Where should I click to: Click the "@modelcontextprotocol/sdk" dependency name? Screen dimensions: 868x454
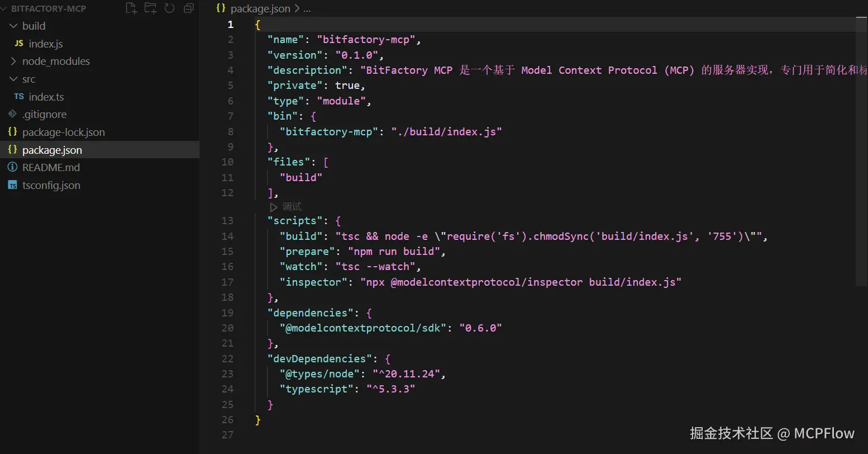(x=363, y=328)
